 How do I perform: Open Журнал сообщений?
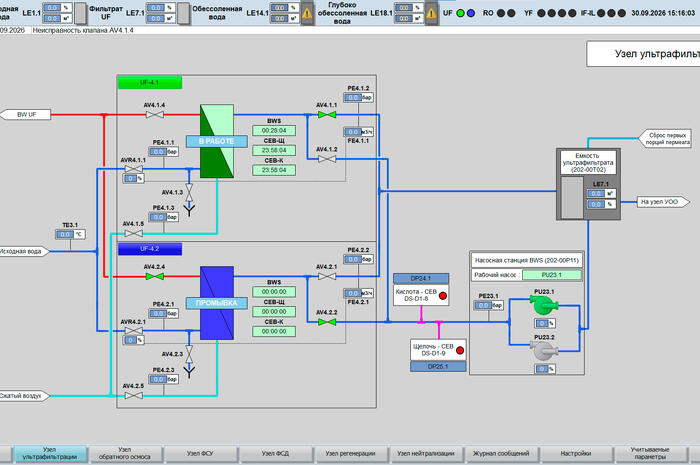[501, 453]
